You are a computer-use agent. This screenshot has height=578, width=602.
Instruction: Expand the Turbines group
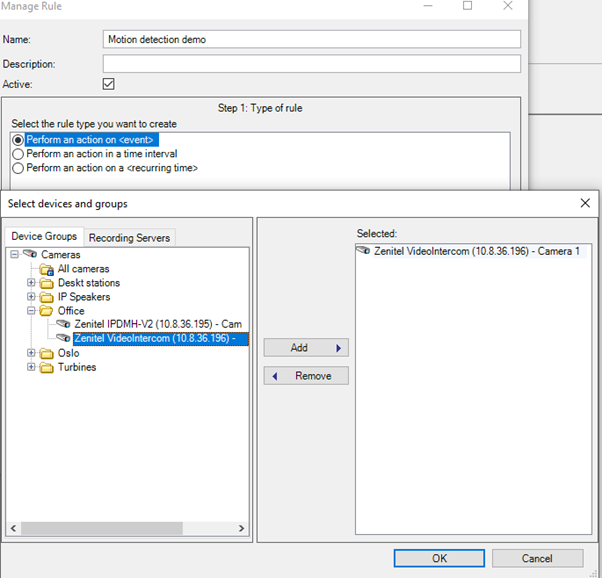click(31, 367)
